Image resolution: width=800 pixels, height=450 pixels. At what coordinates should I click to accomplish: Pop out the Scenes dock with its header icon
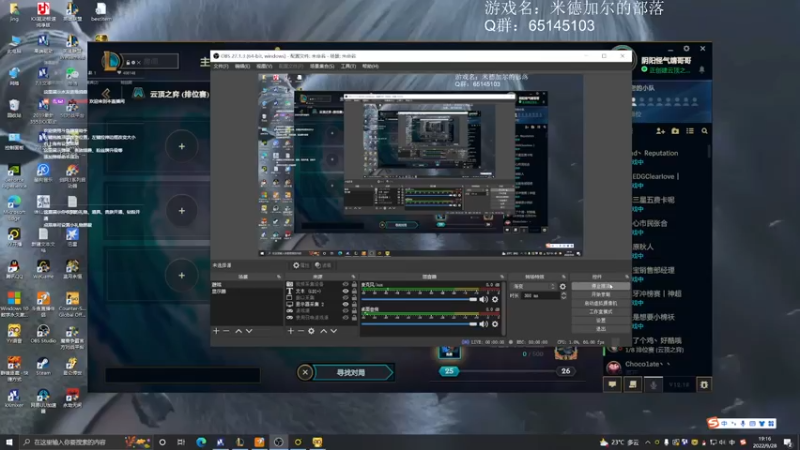(279, 277)
